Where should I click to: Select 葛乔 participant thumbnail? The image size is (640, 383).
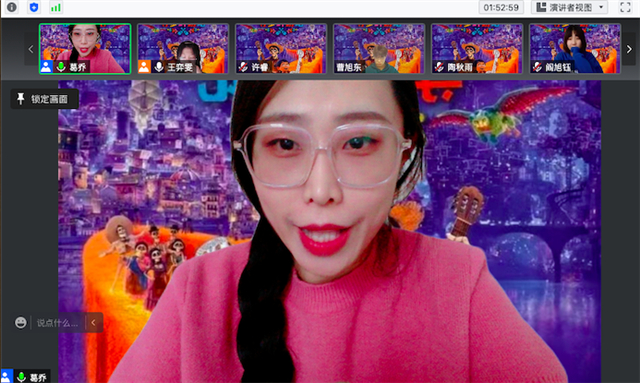pyautogui.click(x=85, y=49)
